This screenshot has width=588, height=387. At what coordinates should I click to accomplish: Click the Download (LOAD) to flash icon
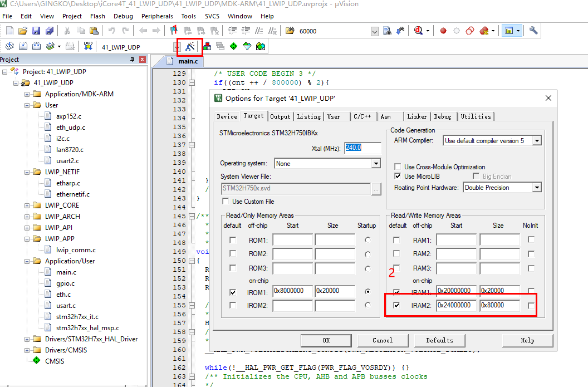click(88, 47)
